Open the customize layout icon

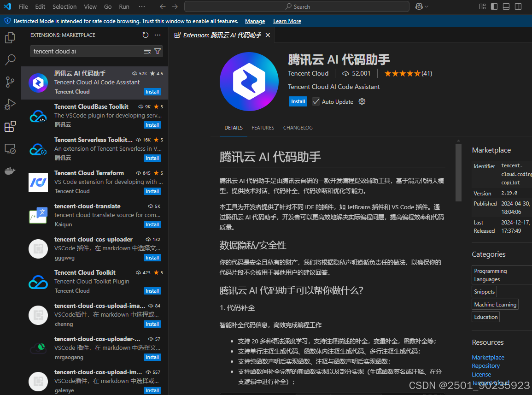pos(482,6)
